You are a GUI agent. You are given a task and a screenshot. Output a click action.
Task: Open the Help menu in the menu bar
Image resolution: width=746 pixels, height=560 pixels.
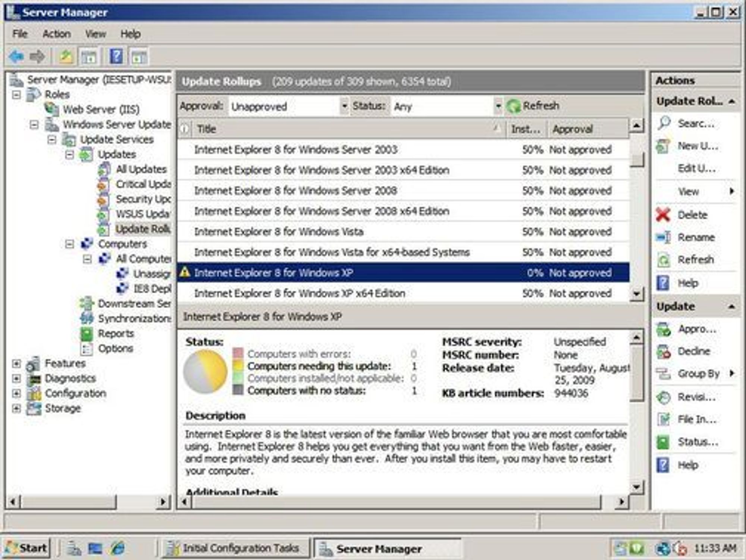[x=130, y=34]
